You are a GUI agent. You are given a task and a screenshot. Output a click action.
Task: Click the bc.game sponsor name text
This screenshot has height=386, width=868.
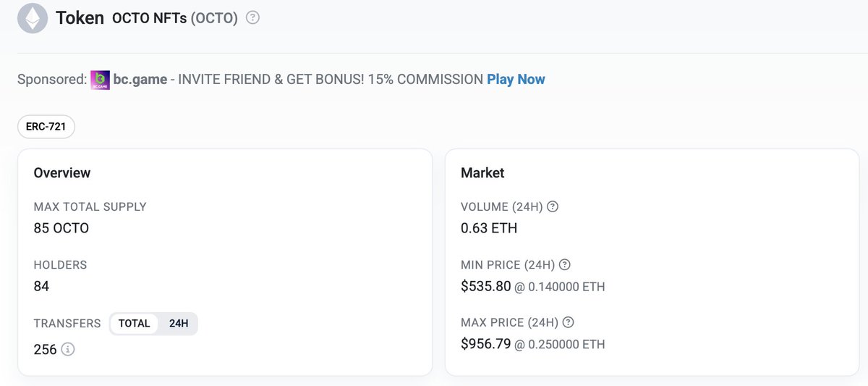point(140,79)
